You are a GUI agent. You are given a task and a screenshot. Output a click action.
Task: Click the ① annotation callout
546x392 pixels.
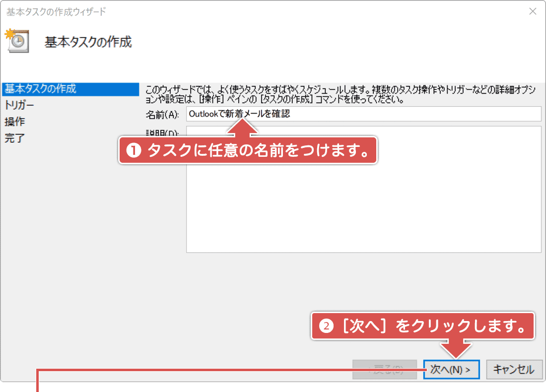[247, 150]
